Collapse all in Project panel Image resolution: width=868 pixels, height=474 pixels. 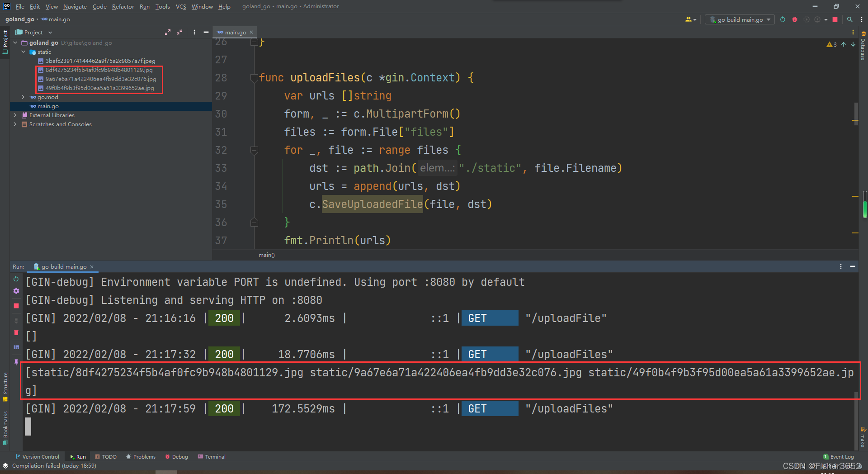tap(179, 32)
